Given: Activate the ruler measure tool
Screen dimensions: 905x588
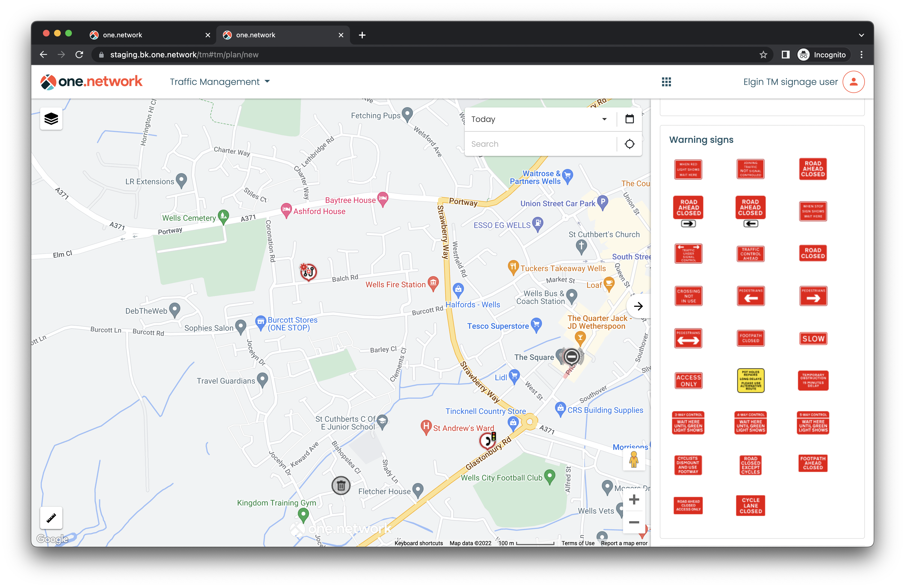Looking at the screenshot, I should pyautogui.click(x=51, y=517).
